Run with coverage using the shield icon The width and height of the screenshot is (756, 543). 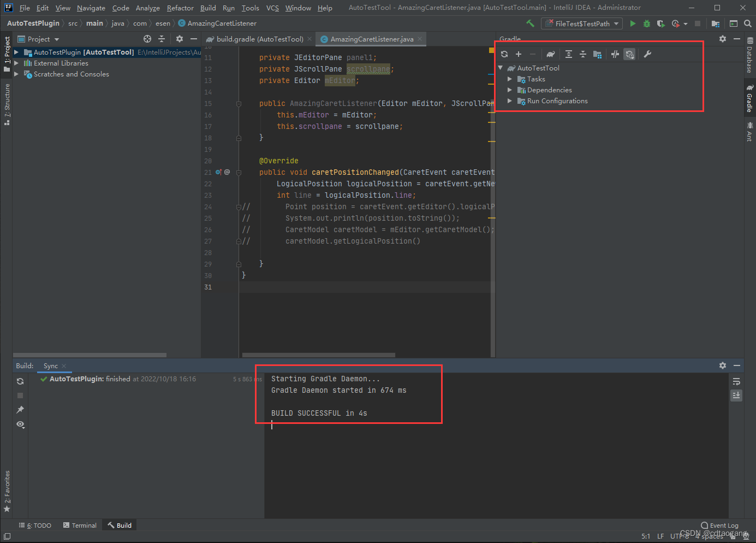(x=660, y=23)
